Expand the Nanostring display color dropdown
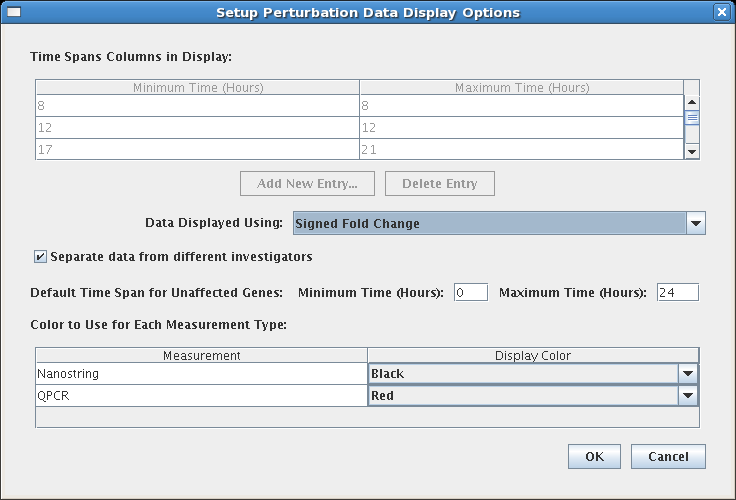Screen dimensions: 736x500 pos(687,374)
